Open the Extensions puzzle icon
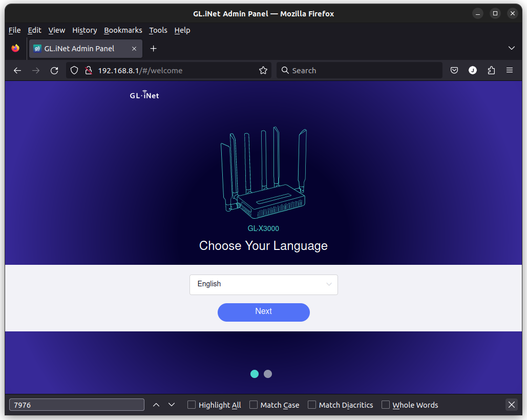Image resolution: width=527 pixels, height=420 pixels. tap(491, 71)
